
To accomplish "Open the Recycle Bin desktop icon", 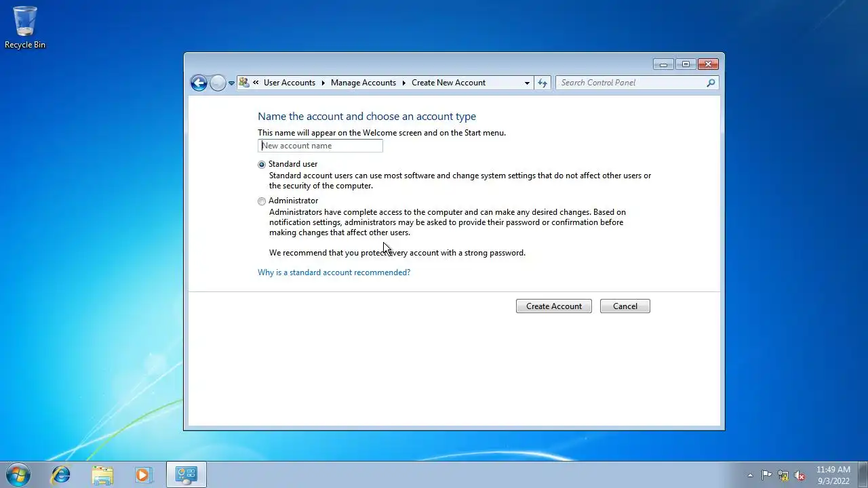I will (x=25, y=27).
